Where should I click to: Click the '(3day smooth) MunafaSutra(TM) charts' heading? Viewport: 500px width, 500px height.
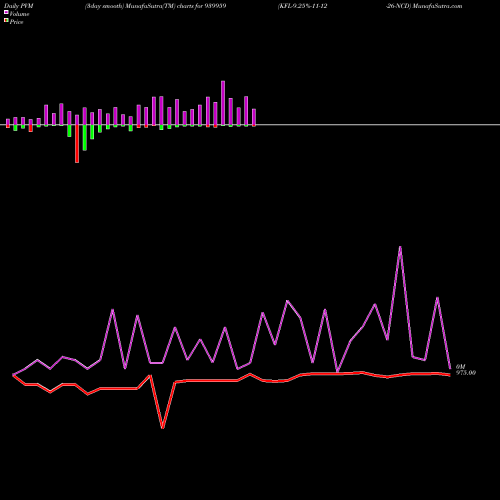tap(140, 6)
